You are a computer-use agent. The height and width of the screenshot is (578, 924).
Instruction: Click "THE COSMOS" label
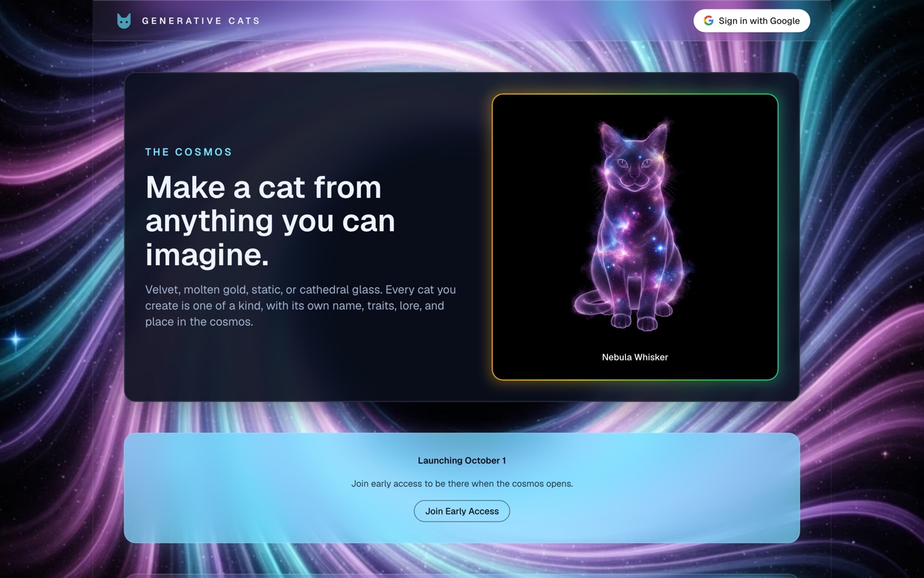[189, 152]
